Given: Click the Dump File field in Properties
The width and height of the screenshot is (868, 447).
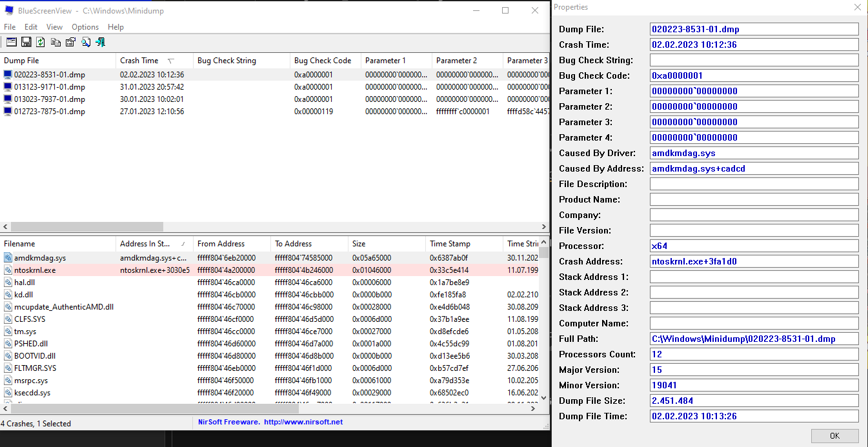Looking at the screenshot, I should point(754,29).
